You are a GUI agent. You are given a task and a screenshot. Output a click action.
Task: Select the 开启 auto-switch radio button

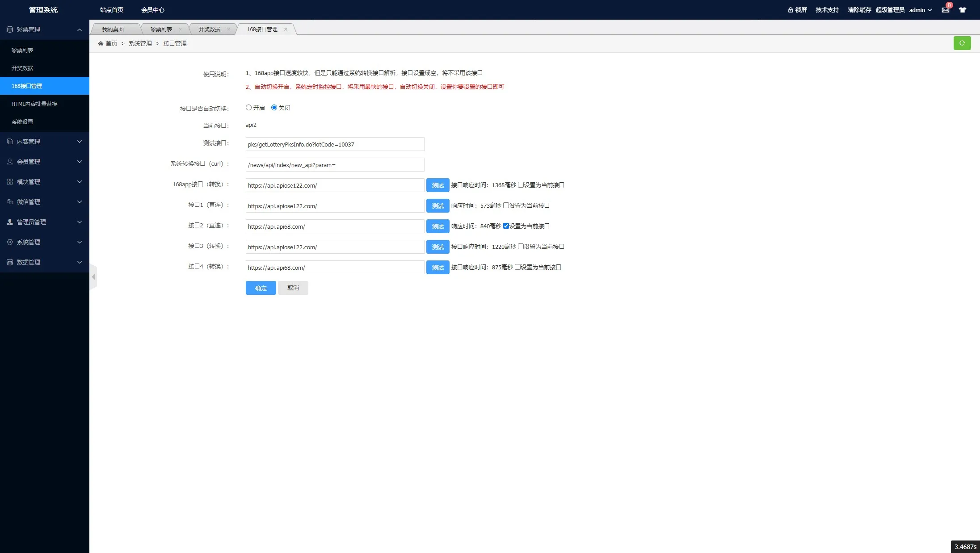coord(248,108)
